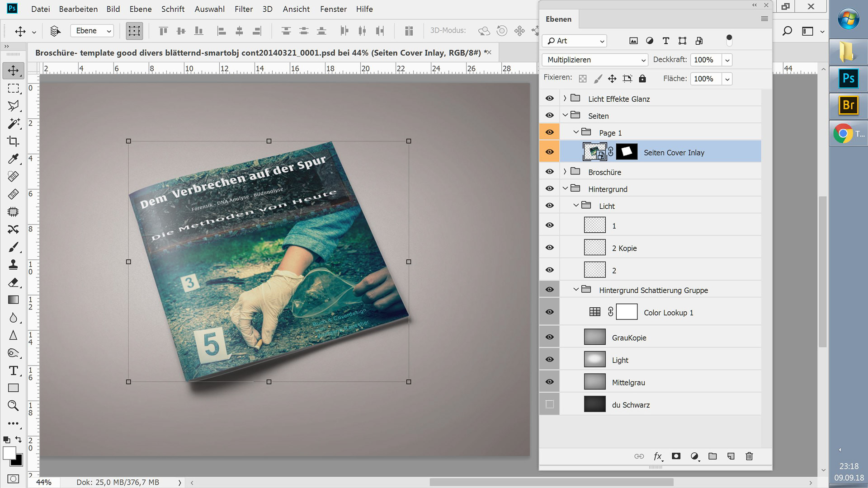The width and height of the screenshot is (868, 488).
Task: Click the Deckkraft opacity value field
Action: point(705,60)
